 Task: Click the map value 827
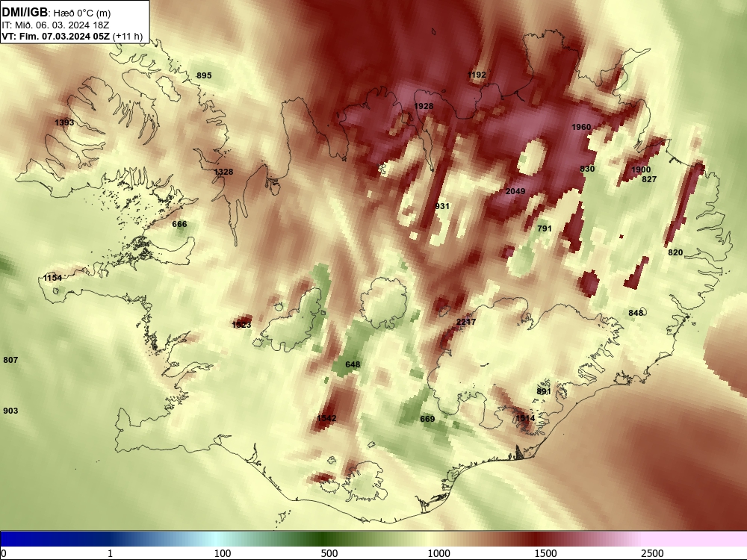tap(649, 179)
